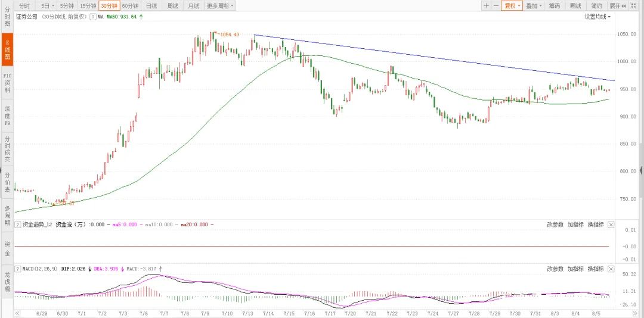644x318 pixels.
Task: Close the 资金趋势 indicator panel
Action: point(611,225)
